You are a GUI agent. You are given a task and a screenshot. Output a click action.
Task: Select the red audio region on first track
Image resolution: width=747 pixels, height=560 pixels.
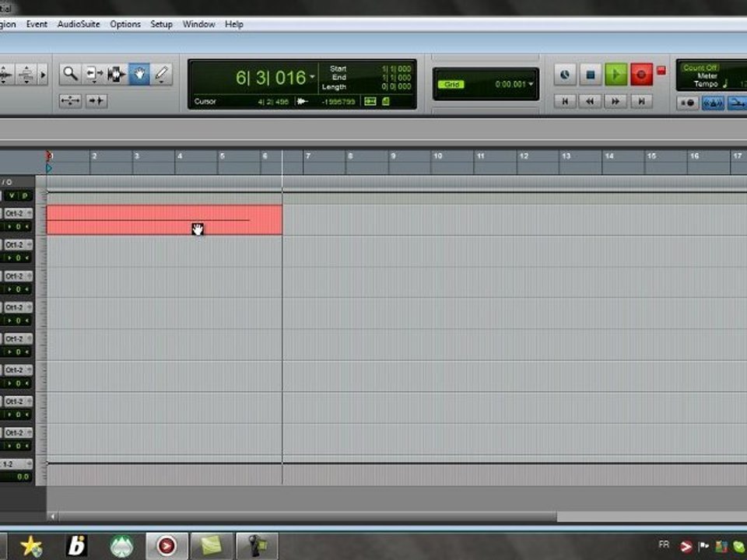point(164,220)
